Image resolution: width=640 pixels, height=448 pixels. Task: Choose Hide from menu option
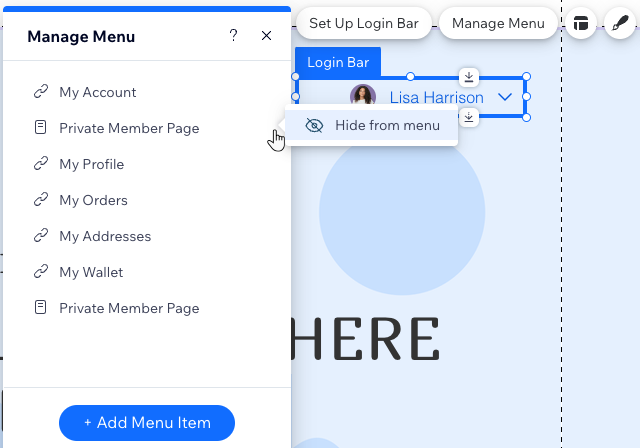tap(371, 125)
